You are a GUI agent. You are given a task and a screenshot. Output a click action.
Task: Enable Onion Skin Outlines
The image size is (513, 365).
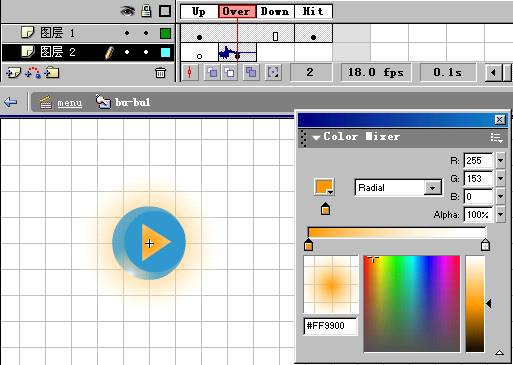click(230, 72)
